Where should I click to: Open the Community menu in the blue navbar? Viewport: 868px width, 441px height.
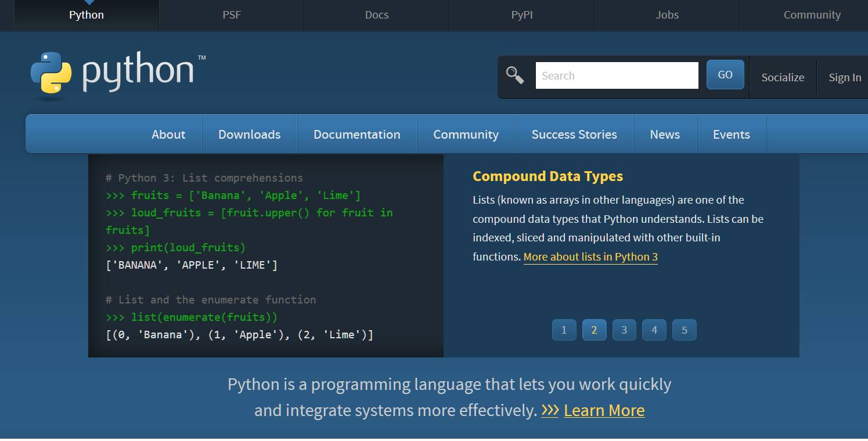click(466, 134)
